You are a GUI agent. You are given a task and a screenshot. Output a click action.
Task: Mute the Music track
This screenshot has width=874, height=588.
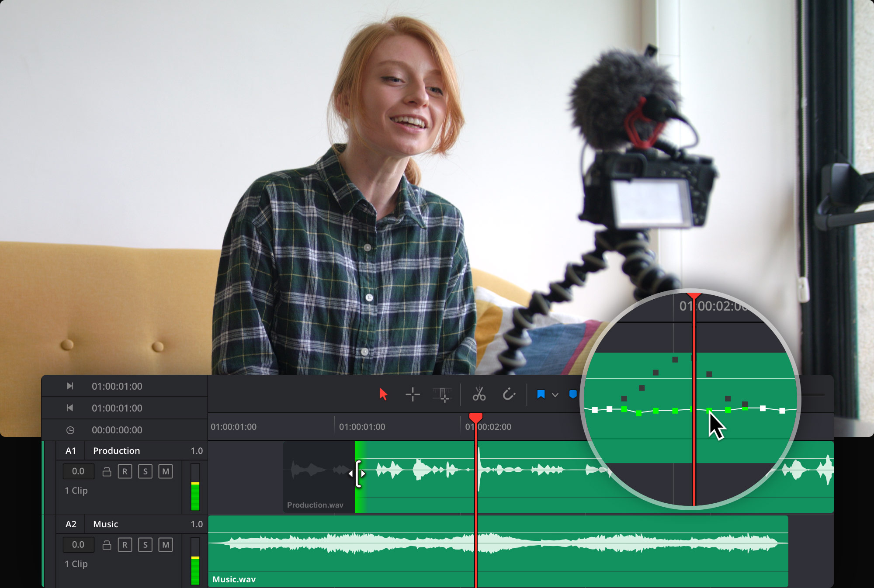[x=165, y=545]
